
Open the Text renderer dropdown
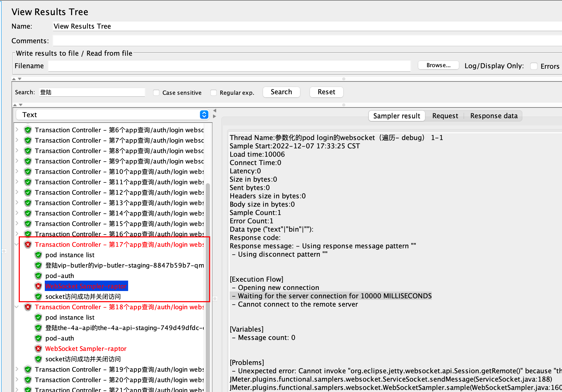(204, 115)
